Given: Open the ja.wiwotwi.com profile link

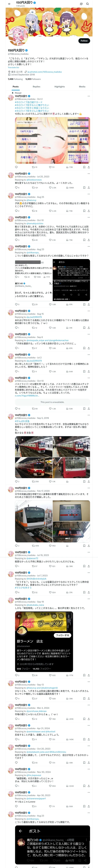Looking at the screenshot, I should (45, 72).
